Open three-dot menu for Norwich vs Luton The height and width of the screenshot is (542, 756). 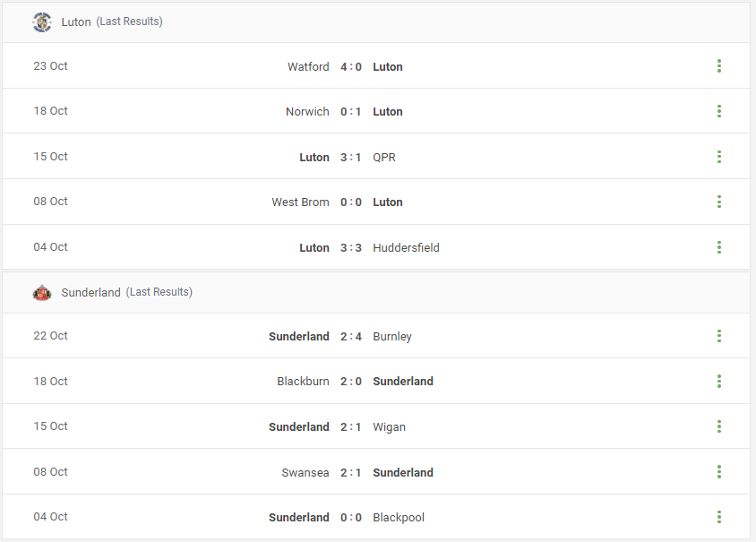719,111
